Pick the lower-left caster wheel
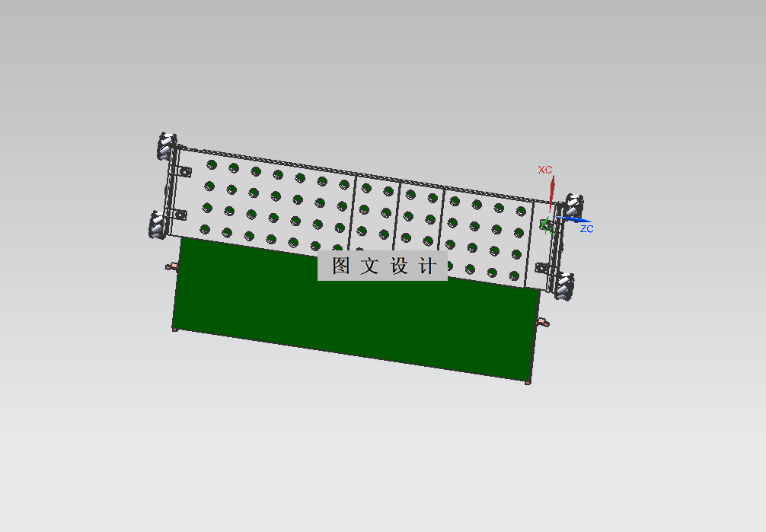Image resolution: width=766 pixels, height=532 pixels. pyautogui.click(x=158, y=226)
